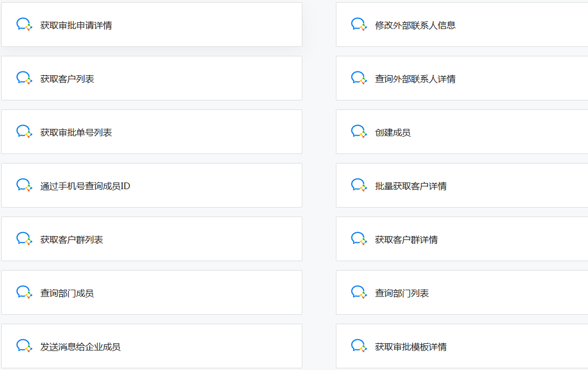
Task: Click the WeCom icon beside 查询部门成员
Action: [x=24, y=292]
